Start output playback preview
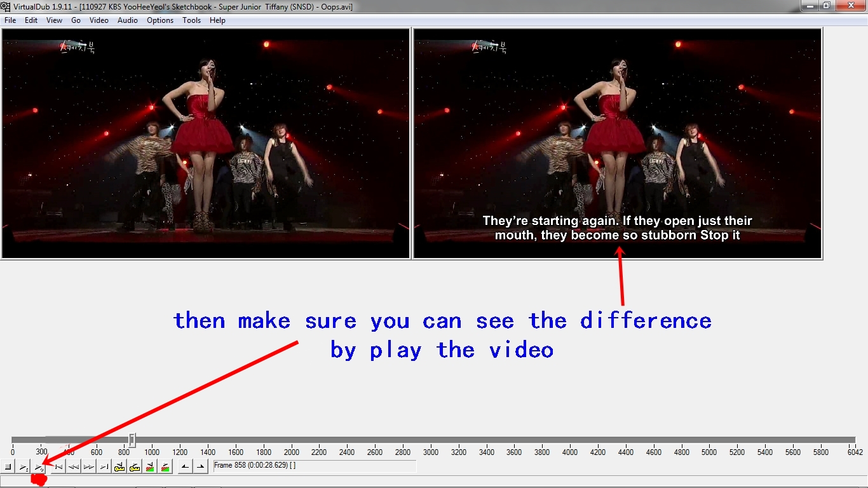868x488 pixels. click(39, 467)
